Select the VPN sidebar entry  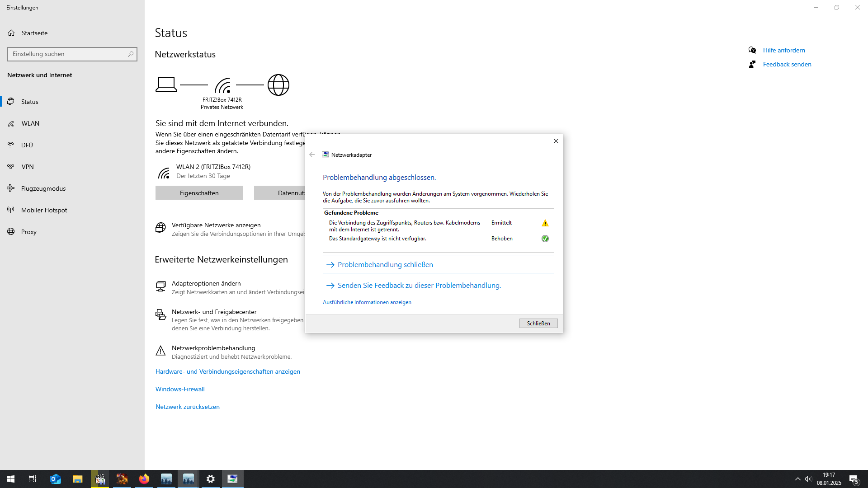pos(28,167)
